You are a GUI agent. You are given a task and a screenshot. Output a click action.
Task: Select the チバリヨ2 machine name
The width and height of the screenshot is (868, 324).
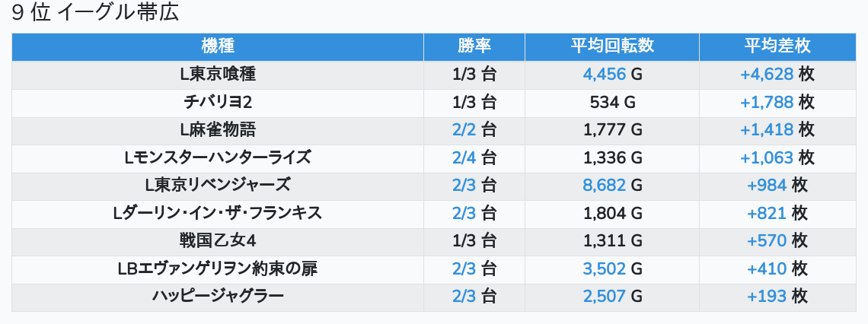(218, 102)
